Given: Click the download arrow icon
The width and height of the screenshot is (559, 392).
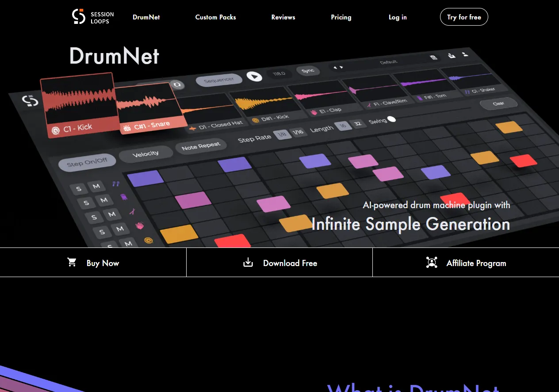Looking at the screenshot, I should click(248, 263).
